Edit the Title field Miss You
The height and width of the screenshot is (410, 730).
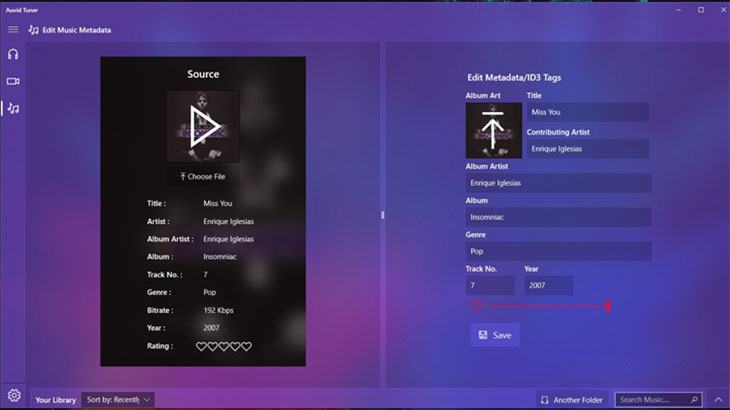588,112
